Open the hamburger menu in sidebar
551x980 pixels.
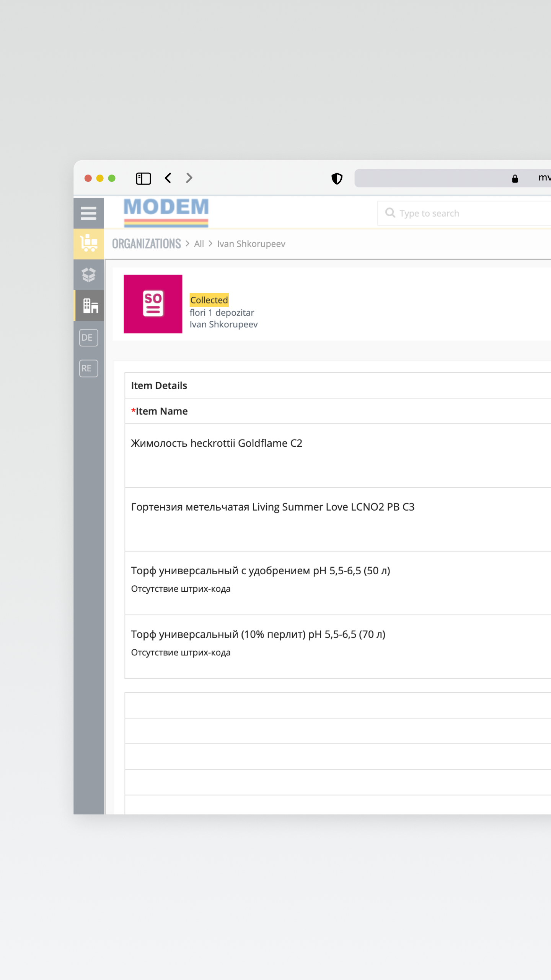pos(88,213)
